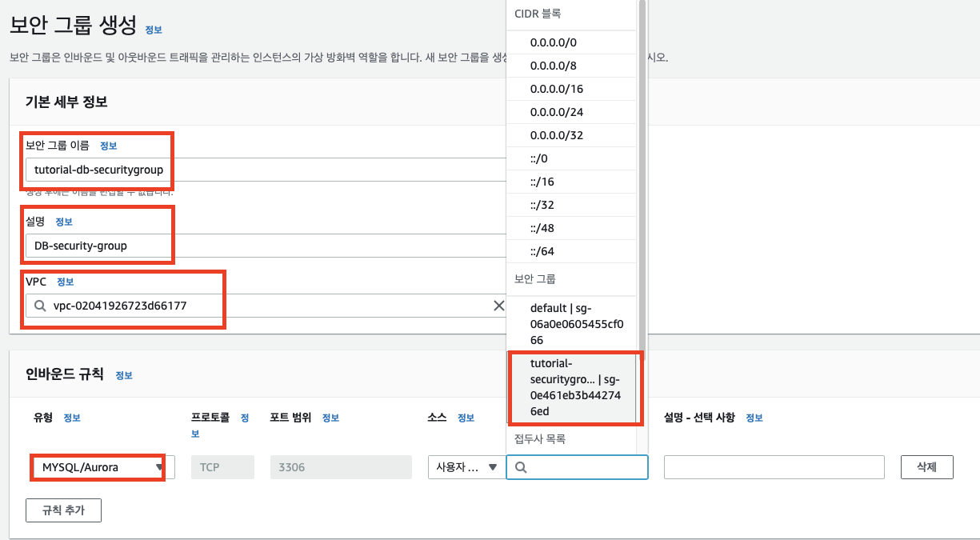The height and width of the screenshot is (540, 980).
Task: Open the 정보 link beside 인바운드 규칙
Action: pyautogui.click(x=124, y=374)
